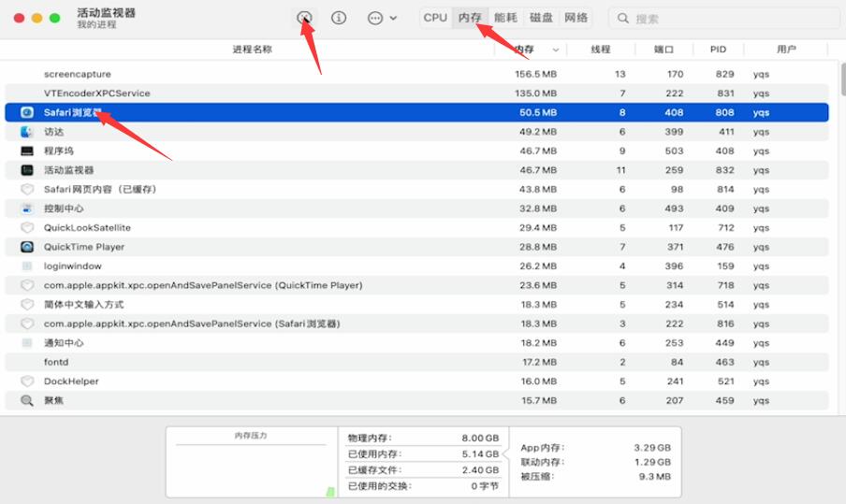Click the 已缓存文件 2.40 GB value
The width and height of the screenshot is (846, 504).
(480, 470)
